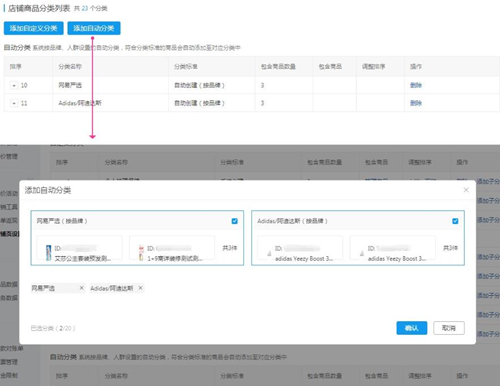Delete the 网易严选 category in top table
Viewport: 500px width, 386px height.
coord(416,85)
